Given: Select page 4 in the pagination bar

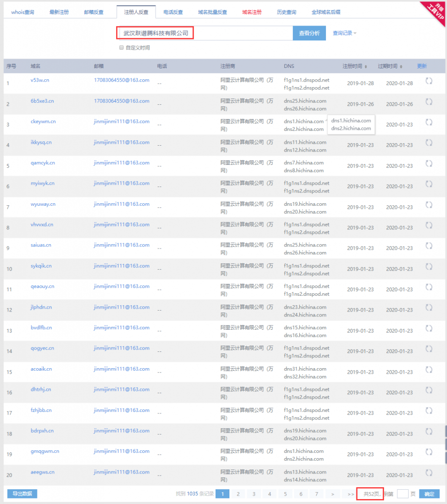Looking at the screenshot, I should click(x=269, y=493).
